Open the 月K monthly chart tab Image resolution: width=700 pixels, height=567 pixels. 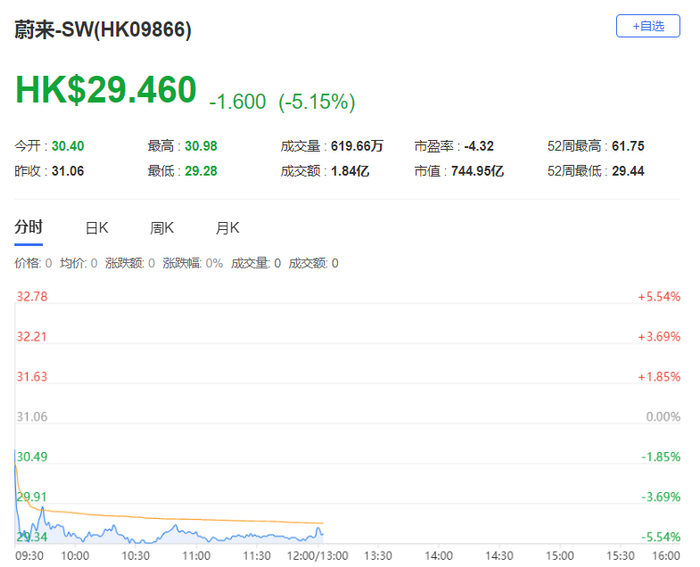tap(227, 228)
